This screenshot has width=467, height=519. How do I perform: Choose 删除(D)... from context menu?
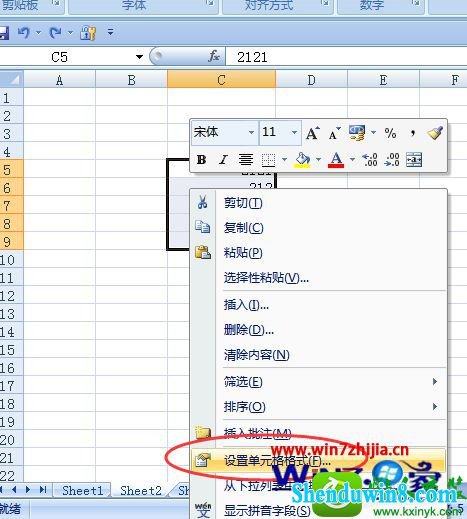coord(318,330)
